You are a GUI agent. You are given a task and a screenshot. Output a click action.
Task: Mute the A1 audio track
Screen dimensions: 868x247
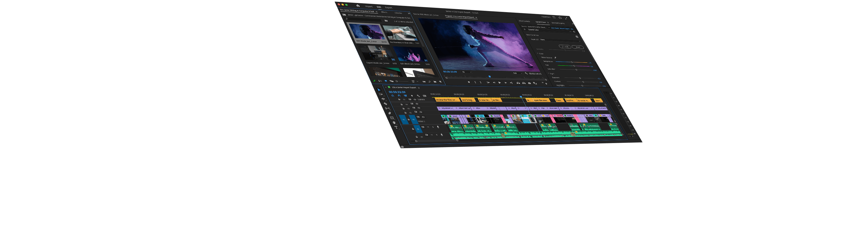point(428,127)
